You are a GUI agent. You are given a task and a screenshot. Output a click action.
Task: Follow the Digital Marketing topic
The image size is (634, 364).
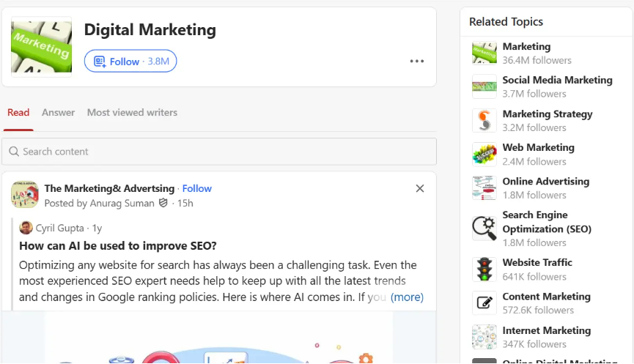click(x=130, y=62)
